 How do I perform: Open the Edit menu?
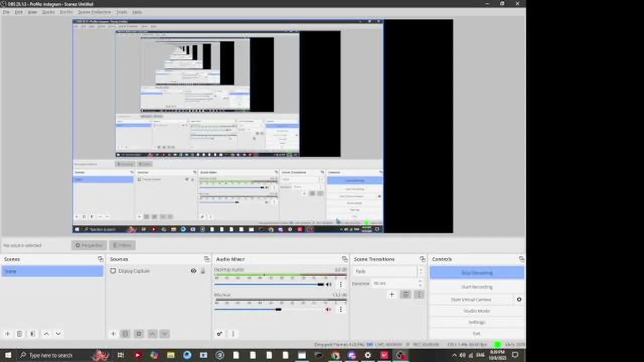[19, 12]
